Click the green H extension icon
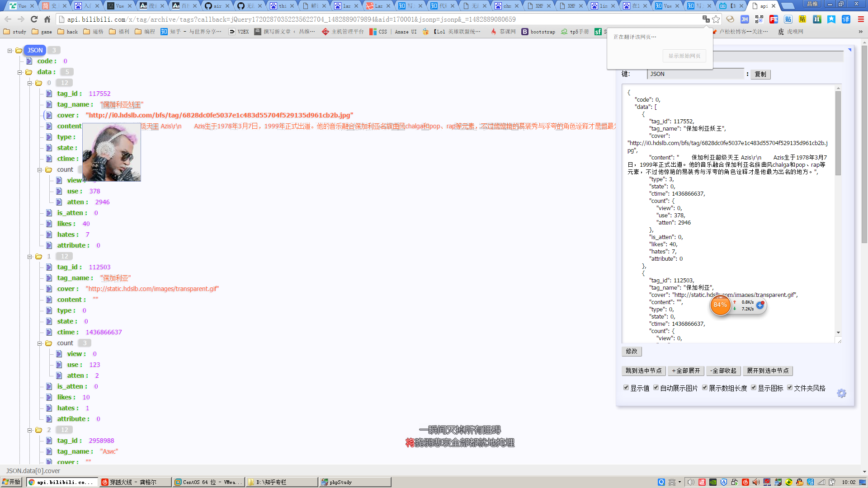 (x=817, y=19)
